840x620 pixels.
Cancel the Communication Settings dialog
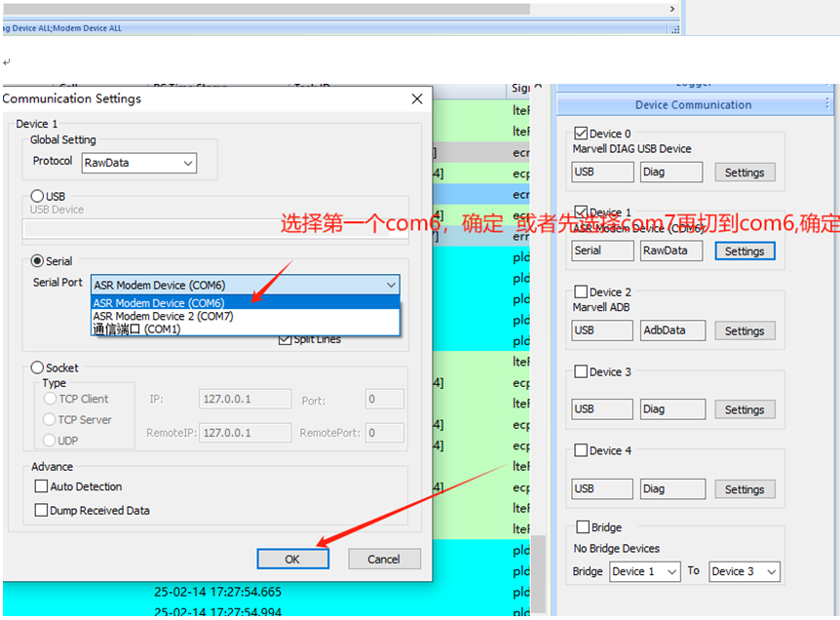[384, 559]
